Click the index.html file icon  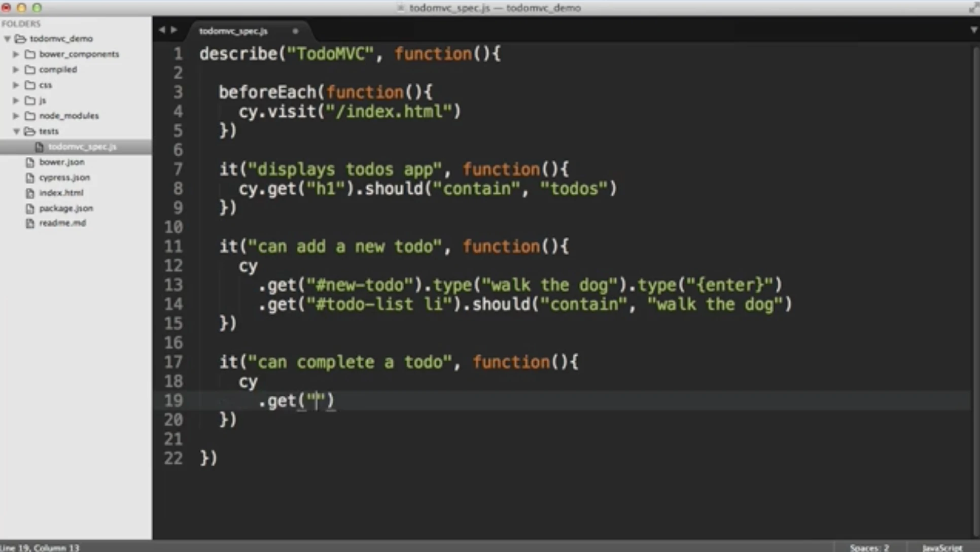[30, 193]
